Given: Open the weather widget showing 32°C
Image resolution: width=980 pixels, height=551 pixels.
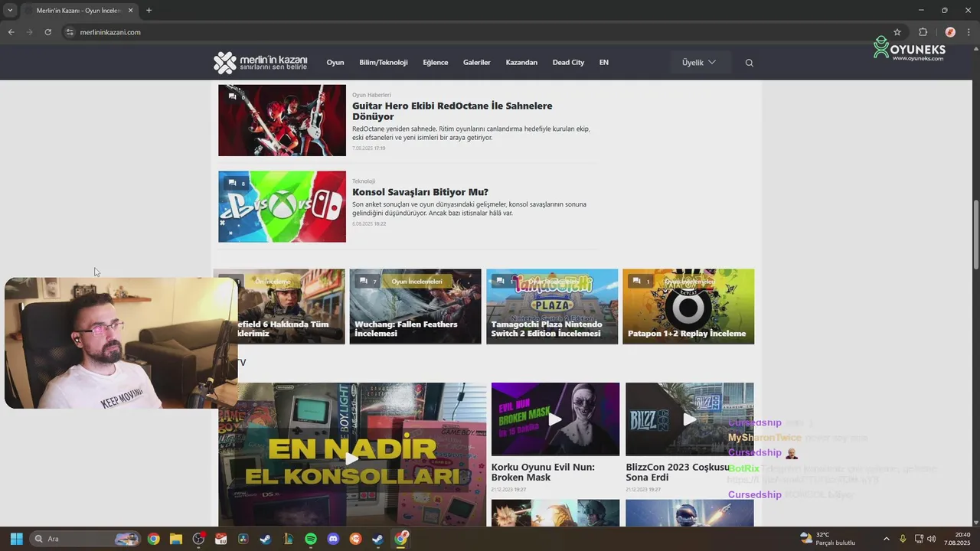Looking at the screenshot, I should pyautogui.click(x=828, y=539).
